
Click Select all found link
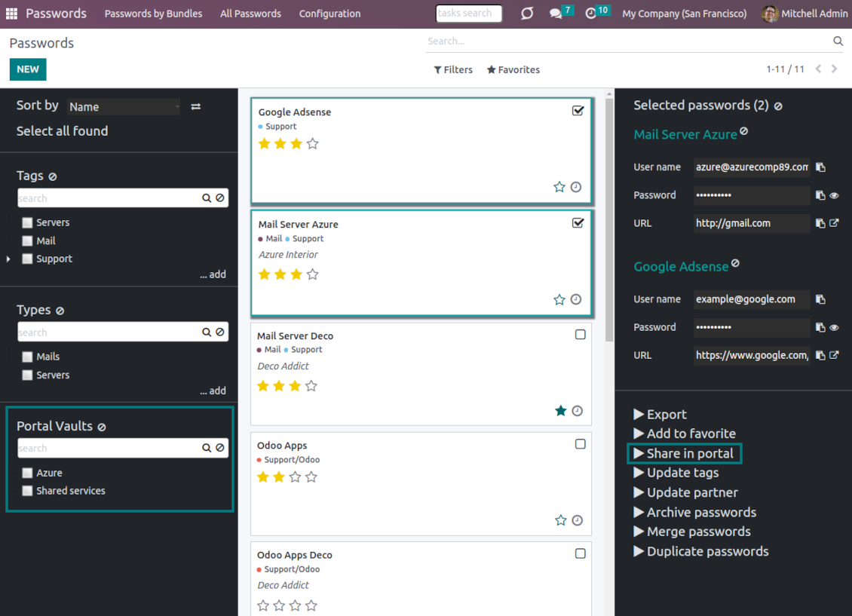[62, 131]
